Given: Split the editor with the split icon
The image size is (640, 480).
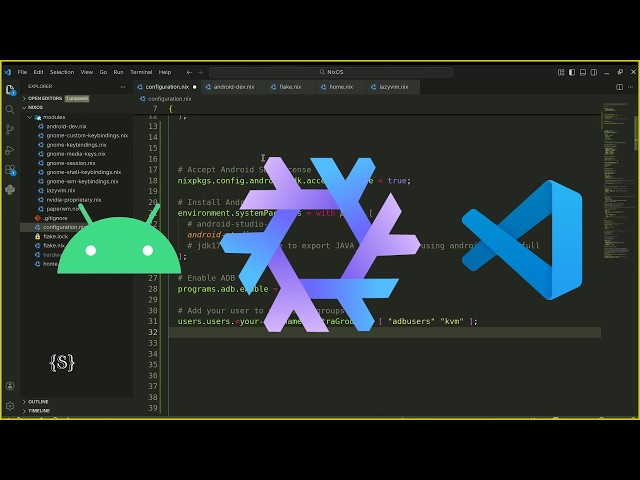Looking at the screenshot, I should [x=619, y=87].
